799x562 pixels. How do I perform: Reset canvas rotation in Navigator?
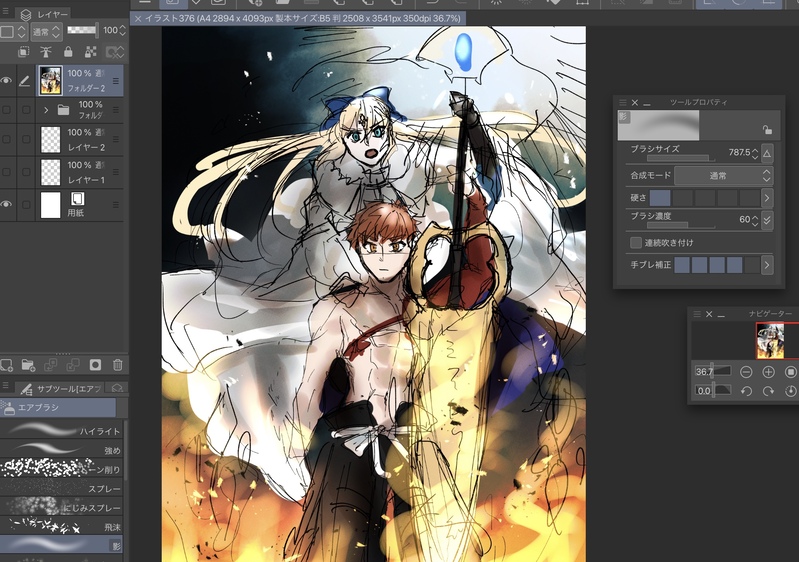pyautogui.click(x=790, y=391)
